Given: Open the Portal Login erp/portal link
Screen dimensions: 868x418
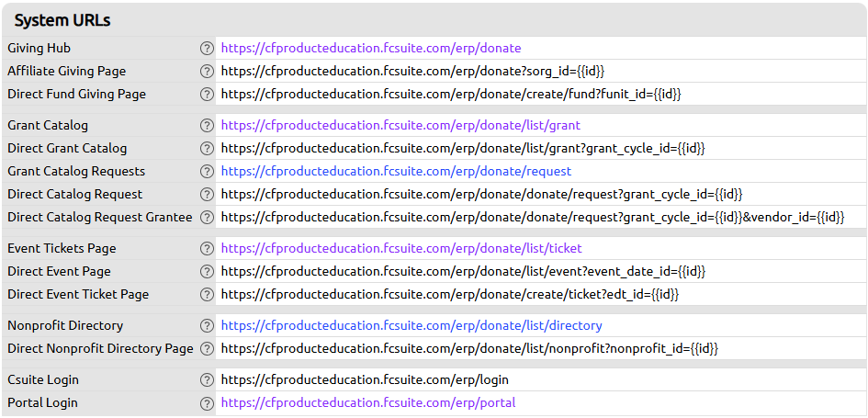Looking at the screenshot, I should point(368,403).
